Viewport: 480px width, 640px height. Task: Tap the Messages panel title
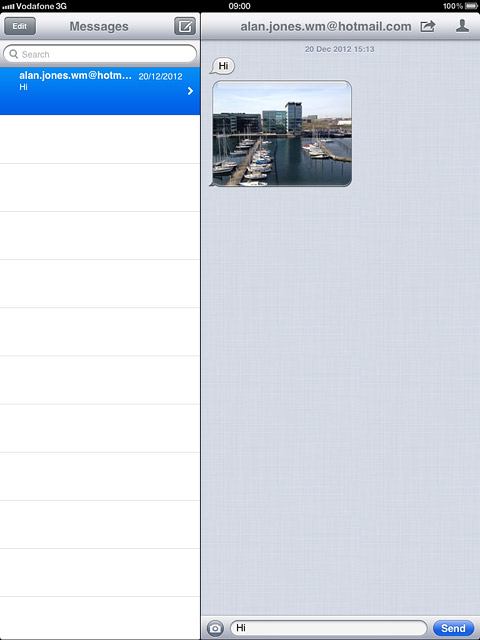pos(99,27)
